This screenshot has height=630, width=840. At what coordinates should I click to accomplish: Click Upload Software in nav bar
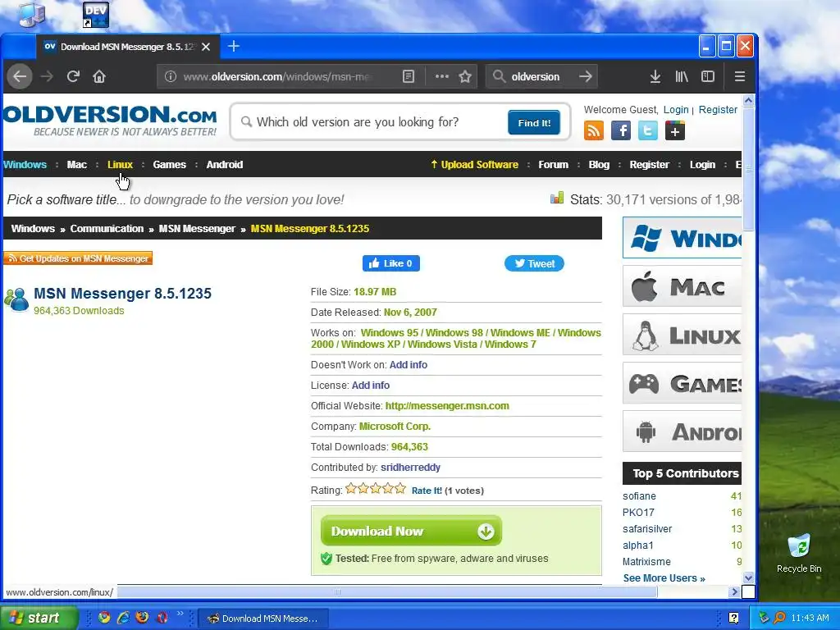pos(475,164)
